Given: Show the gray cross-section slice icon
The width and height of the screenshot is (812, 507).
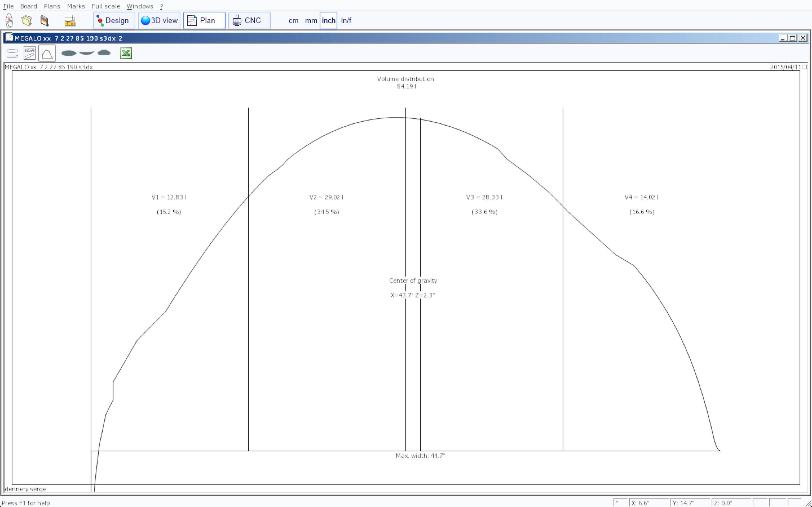Looking at the screenshot, I should [x=104, y=53].
